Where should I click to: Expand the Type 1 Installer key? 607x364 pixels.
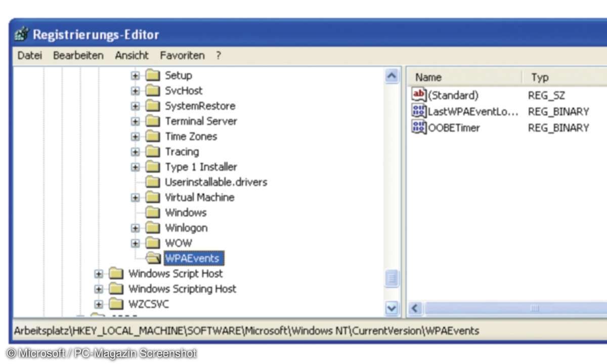pos(135,167)
